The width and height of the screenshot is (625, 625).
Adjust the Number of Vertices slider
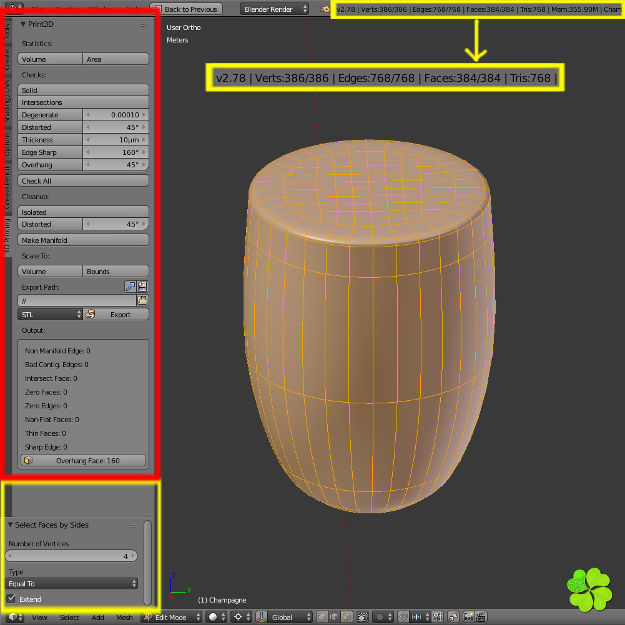[x=72, y=556]
